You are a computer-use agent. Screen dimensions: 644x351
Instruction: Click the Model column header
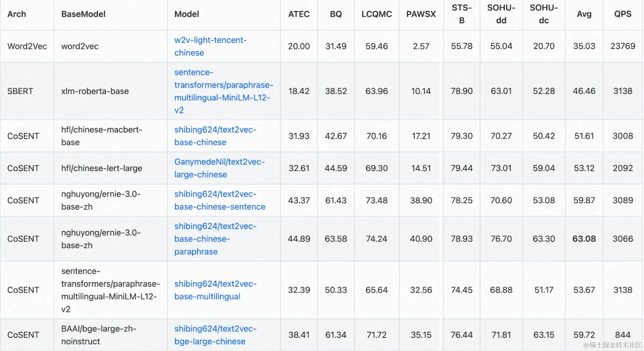[x=187, y=14]
